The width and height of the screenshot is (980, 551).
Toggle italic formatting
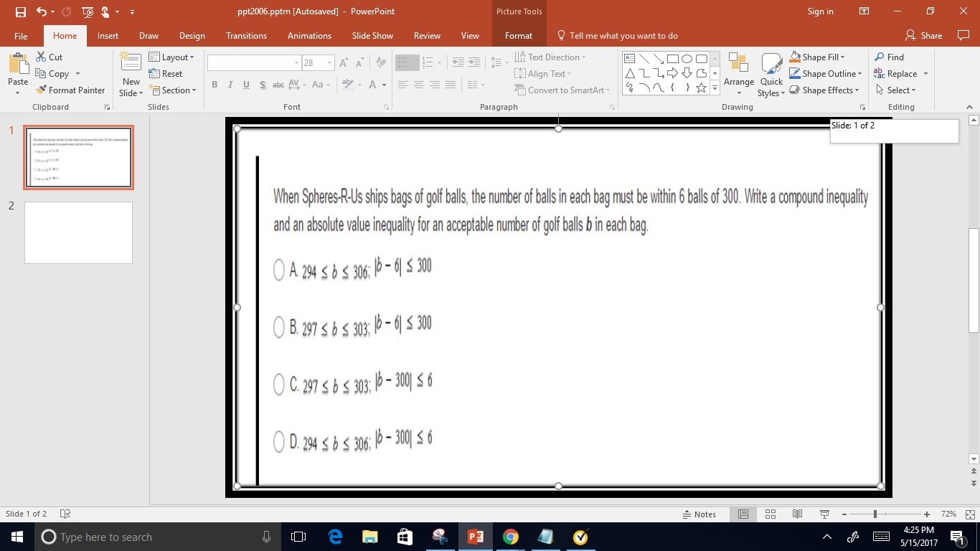click(230, 85)
